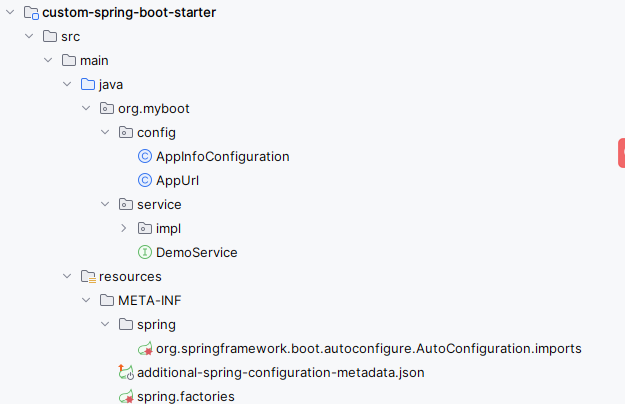This screenshot has height=404, width=625.
Task: Collapse the service package chevron
Action: tap(105, 205)
